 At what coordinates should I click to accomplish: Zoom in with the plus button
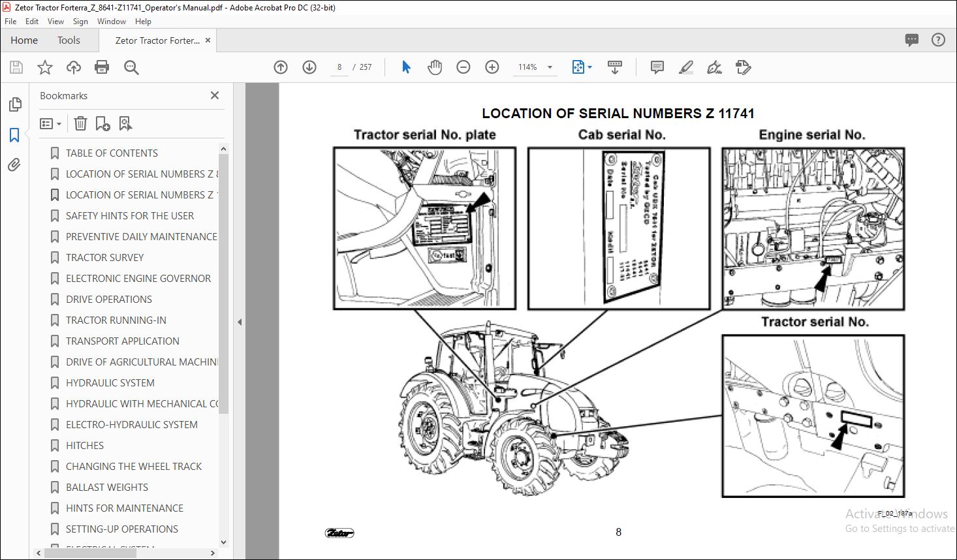tap(492, 67)
